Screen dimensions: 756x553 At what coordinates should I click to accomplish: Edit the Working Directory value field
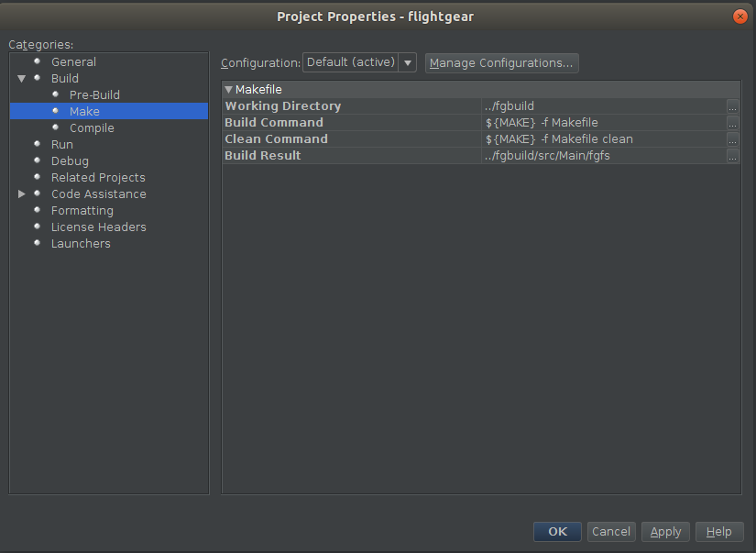coord(604,106)
